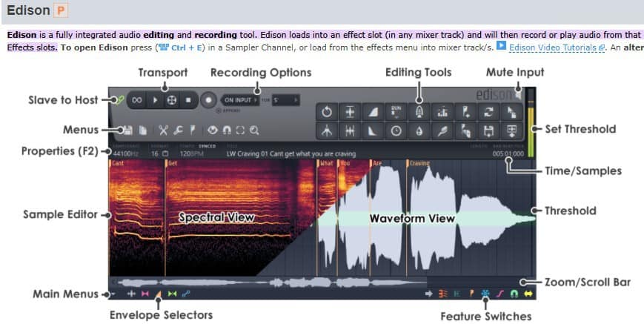The width and height of the screenshot is (644, 324).
Task: Stop playback with the Stop button
Action: 188,100
